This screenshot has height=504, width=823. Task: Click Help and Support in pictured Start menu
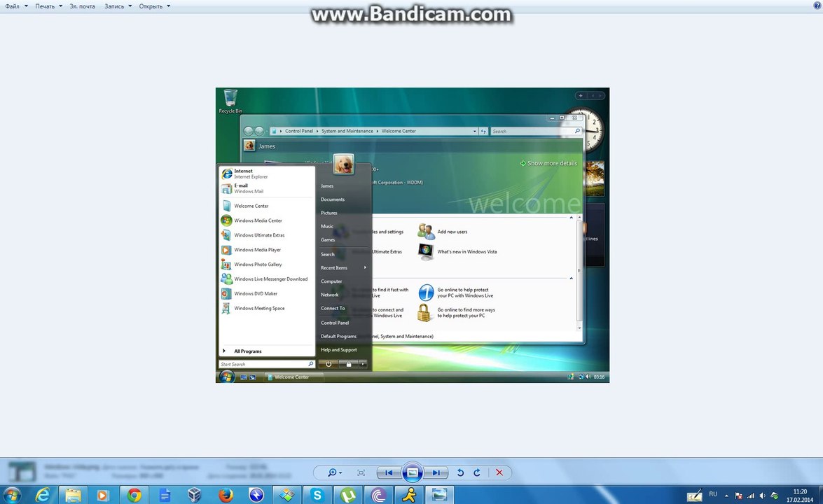click(x=338, y=350)
